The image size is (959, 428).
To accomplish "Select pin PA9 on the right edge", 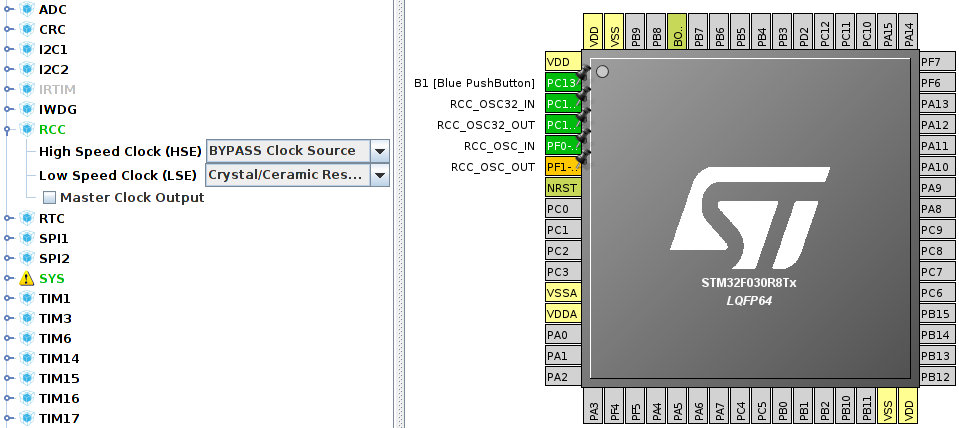I will click(938, 188).
